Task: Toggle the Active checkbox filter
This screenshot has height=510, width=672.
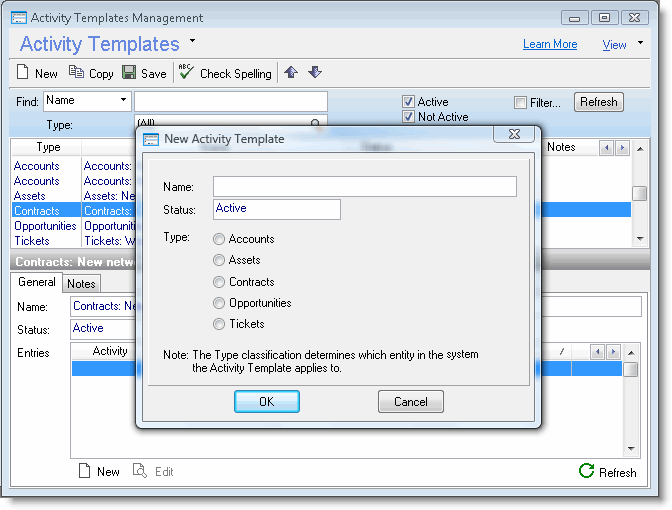Action: pos(408,102)
